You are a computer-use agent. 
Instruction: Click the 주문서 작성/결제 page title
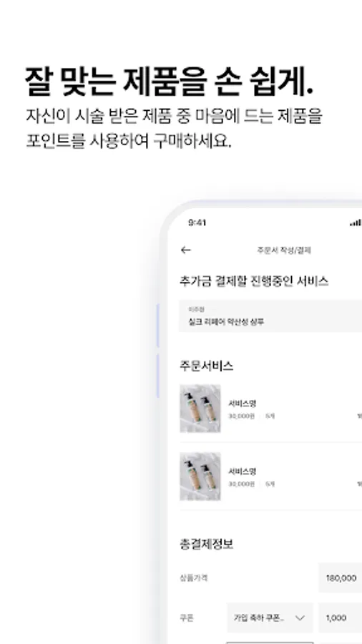coord(284,250)
